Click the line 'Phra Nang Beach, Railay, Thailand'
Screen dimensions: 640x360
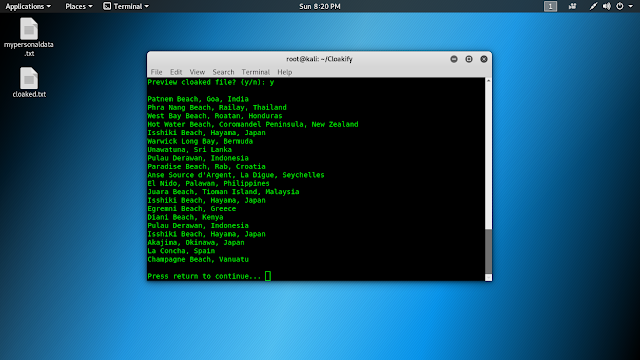click(217, 107)
